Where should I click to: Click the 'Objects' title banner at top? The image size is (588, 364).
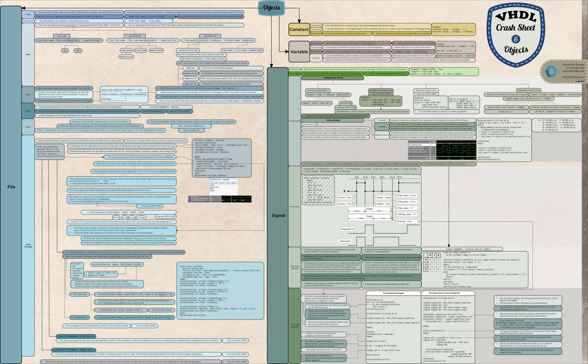[x=271, y=8]
